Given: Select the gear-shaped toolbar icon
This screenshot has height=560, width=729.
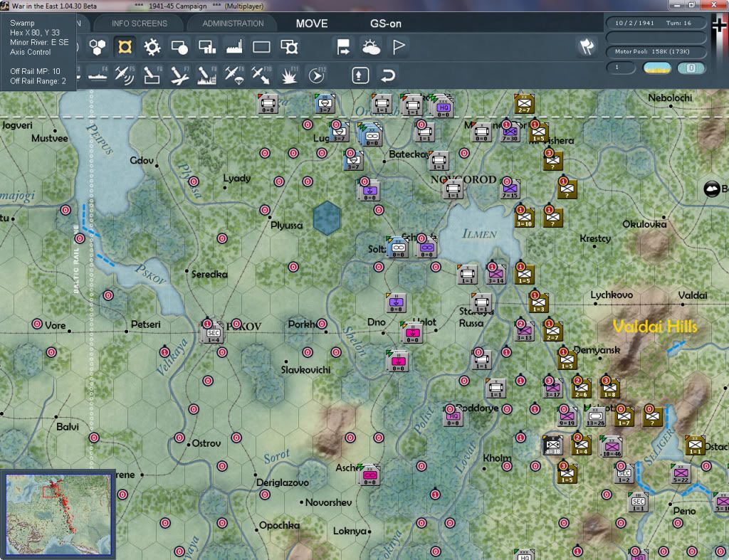Looking at the screenshot, I should (x=152, y=47).
